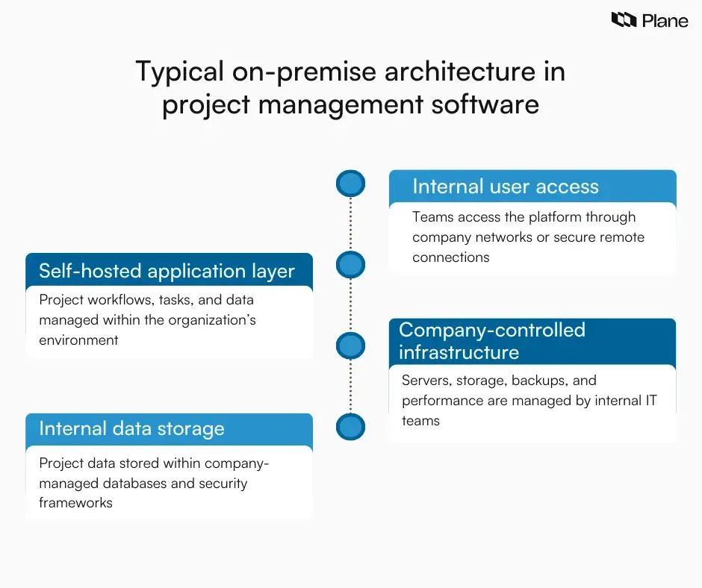Click the node aligned with Company-controlled infrastructure
The image size is (702, 588).
coord(350,345)
